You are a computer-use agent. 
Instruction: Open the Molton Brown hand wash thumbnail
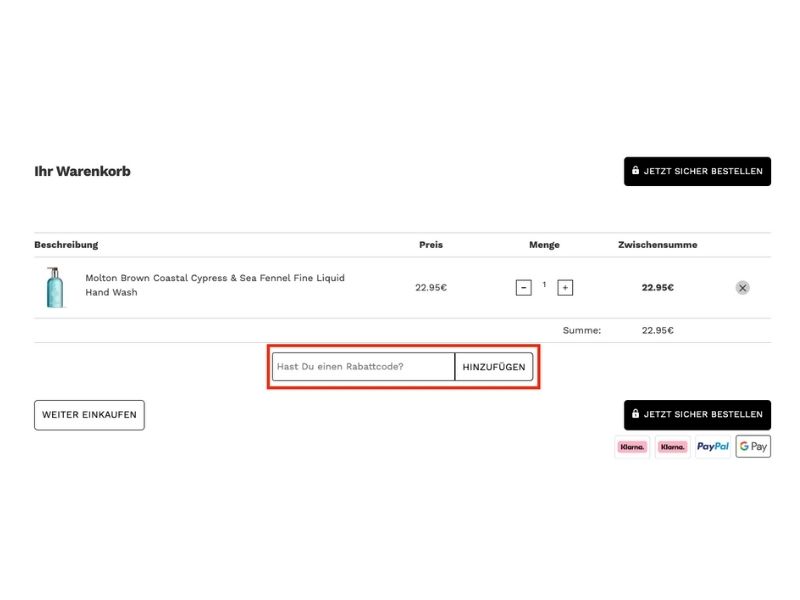(55, 287)
